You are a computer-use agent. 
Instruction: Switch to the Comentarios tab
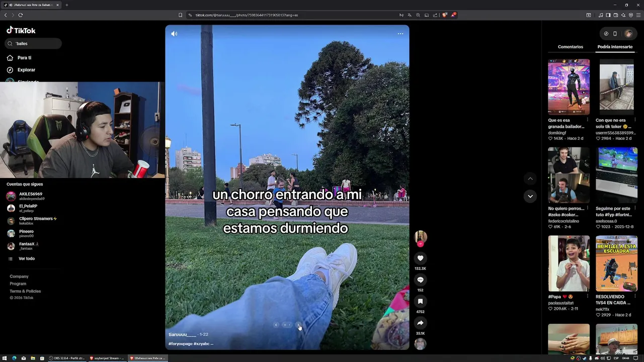(x=571, y=47)
